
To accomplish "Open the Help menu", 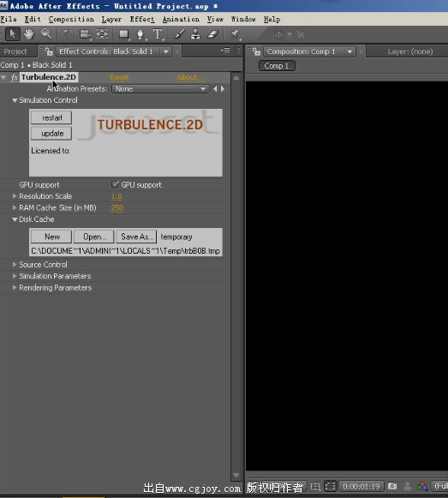I will 272,19.
